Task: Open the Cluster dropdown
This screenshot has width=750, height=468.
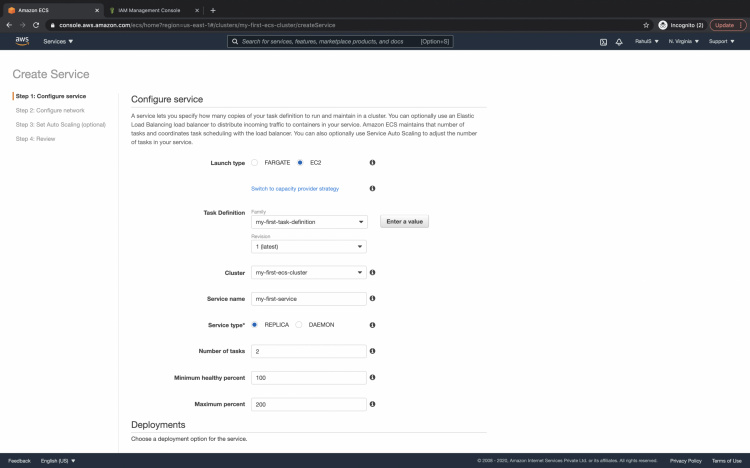Action: [309, 272]
